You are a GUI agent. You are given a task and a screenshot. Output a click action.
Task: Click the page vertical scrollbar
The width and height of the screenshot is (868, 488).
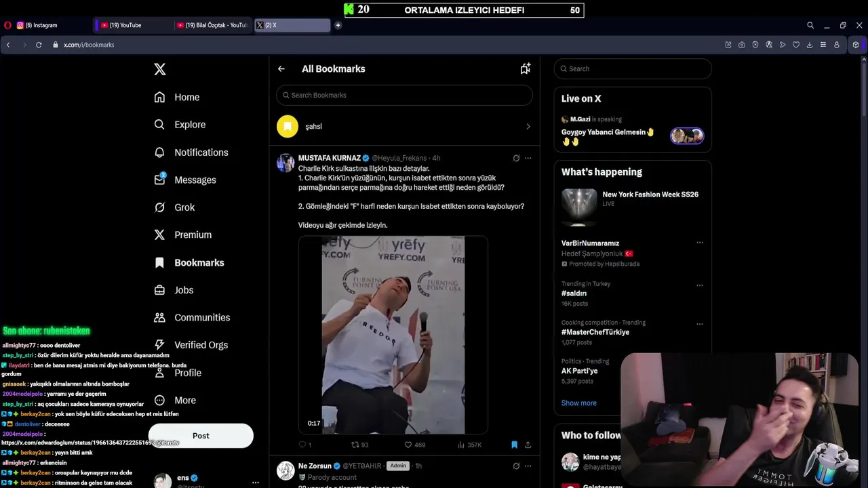(x=864, y=88)
